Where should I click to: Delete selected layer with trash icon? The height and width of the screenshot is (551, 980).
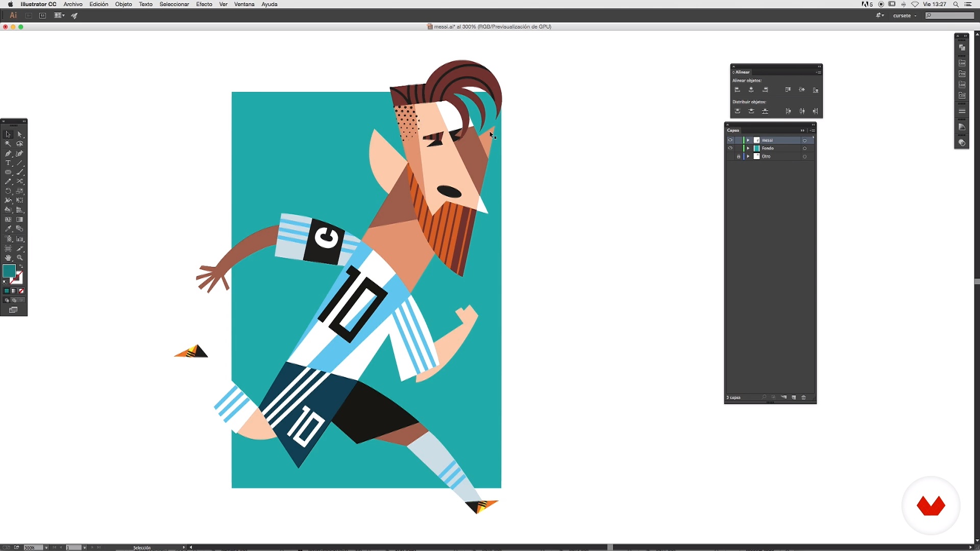(x=803, y=397)
